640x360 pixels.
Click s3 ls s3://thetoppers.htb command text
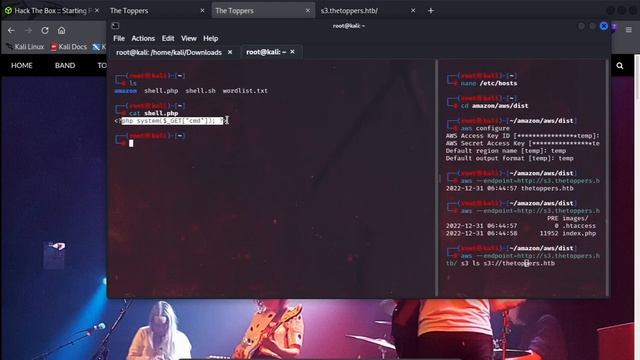(x=508, y=263)
